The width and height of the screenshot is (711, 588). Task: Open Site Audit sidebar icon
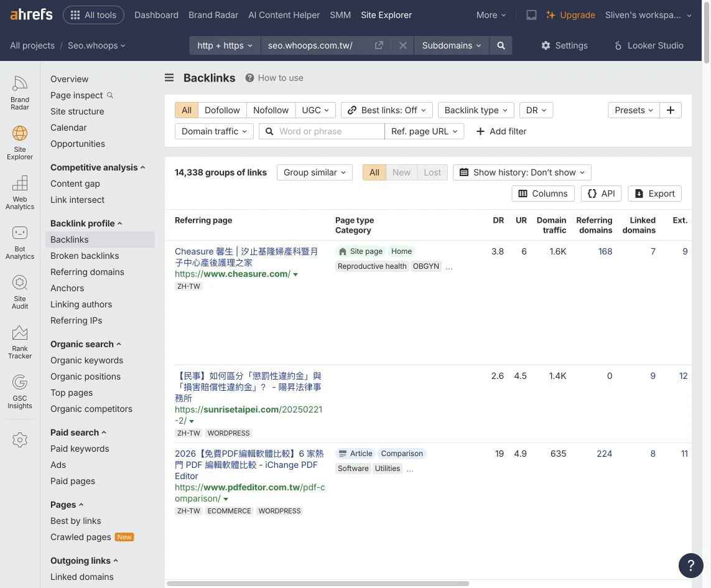(x=20, y=292)
